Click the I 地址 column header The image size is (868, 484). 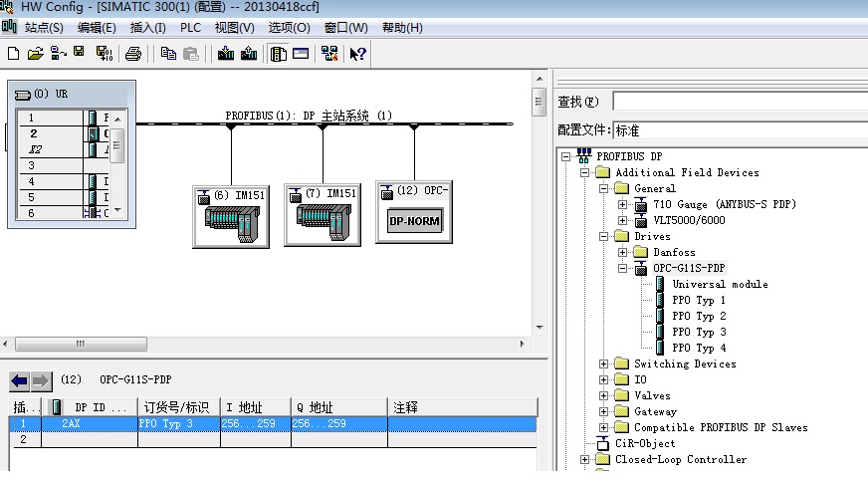(256, 407)
